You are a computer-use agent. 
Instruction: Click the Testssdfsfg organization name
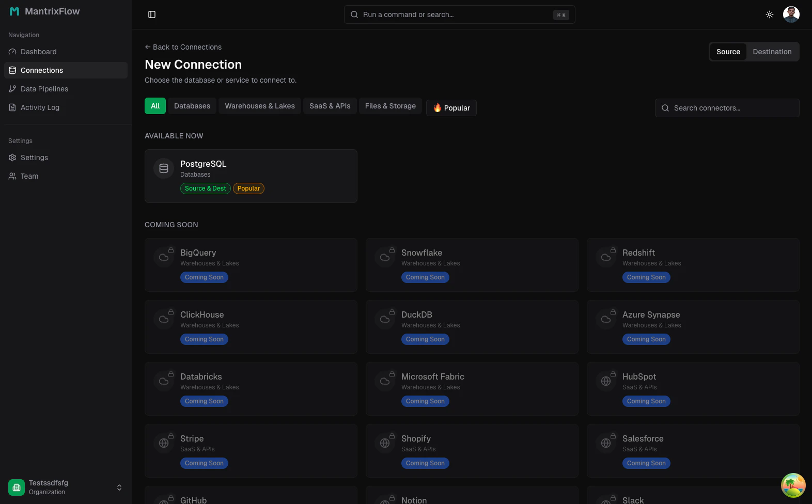pos(49,483)
